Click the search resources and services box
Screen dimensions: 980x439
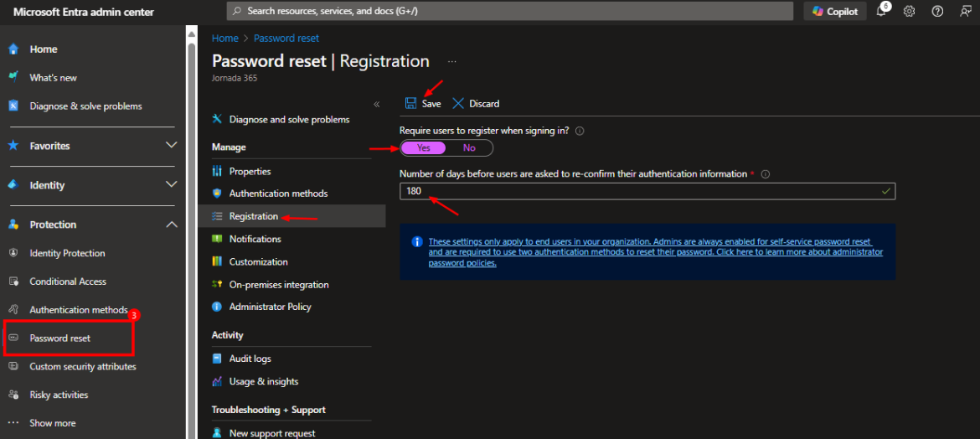tap(509, 11)
